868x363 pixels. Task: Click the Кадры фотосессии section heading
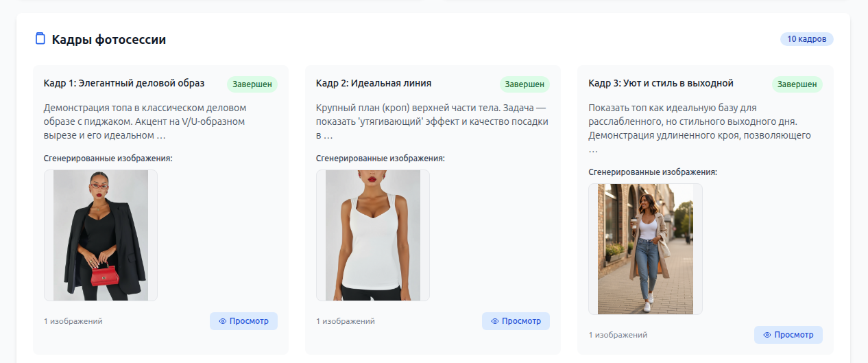[x=108, y=40]
